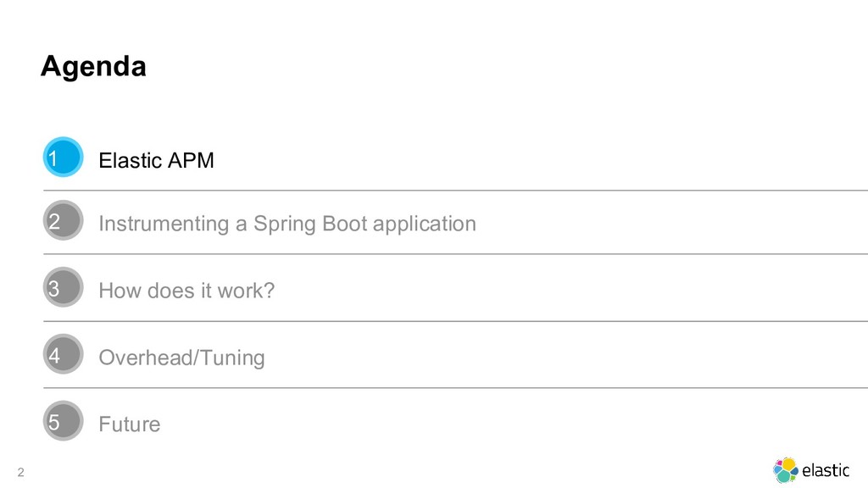The height and width of the screenshot is (488, 868).
Task: Select the Future agenda item
Action: 130,424
